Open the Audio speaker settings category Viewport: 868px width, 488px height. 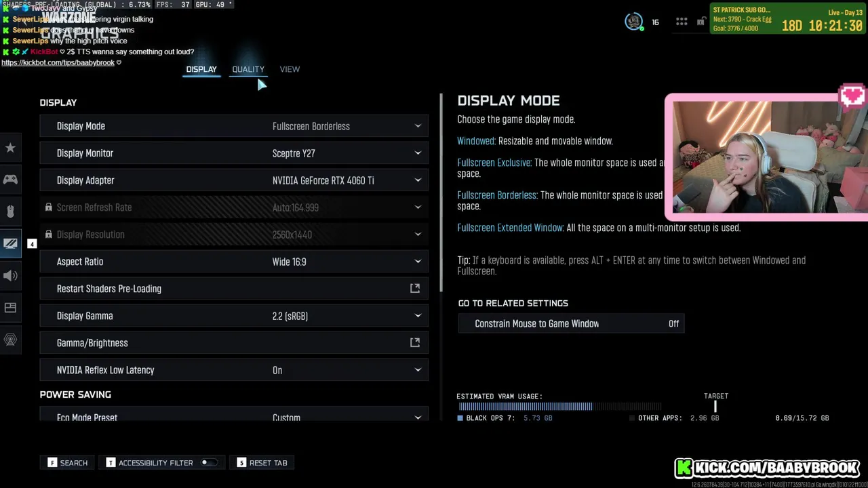[10, 275]
